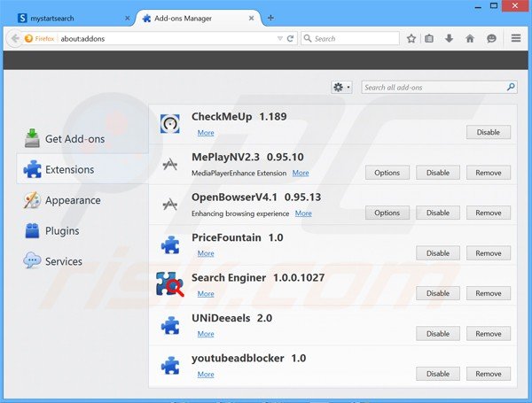Select Plugins in the sidebar

click(62, 231)
